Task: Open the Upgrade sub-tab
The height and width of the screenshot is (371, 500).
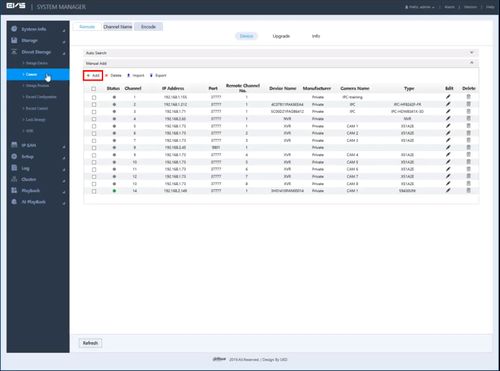Action: pyautogui.click(x=281, y=36)
